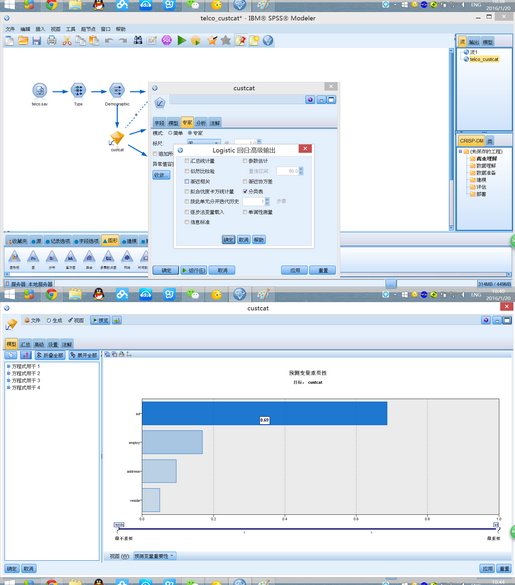Open the 预测变量重要性 view dropdown
This screenshot has height=585, width=515.
155,556
